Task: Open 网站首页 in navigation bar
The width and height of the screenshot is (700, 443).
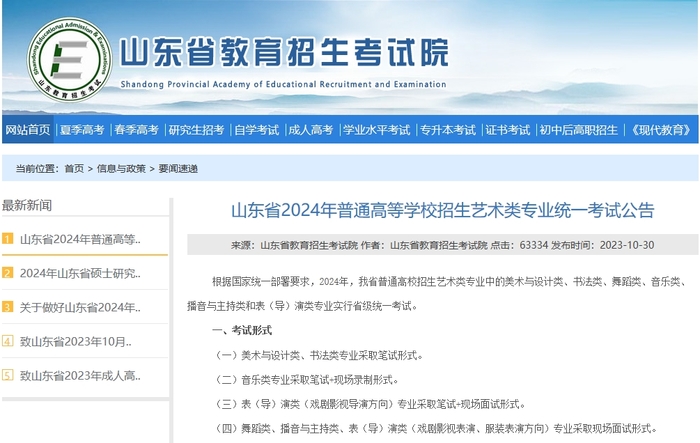Action: 28,130
